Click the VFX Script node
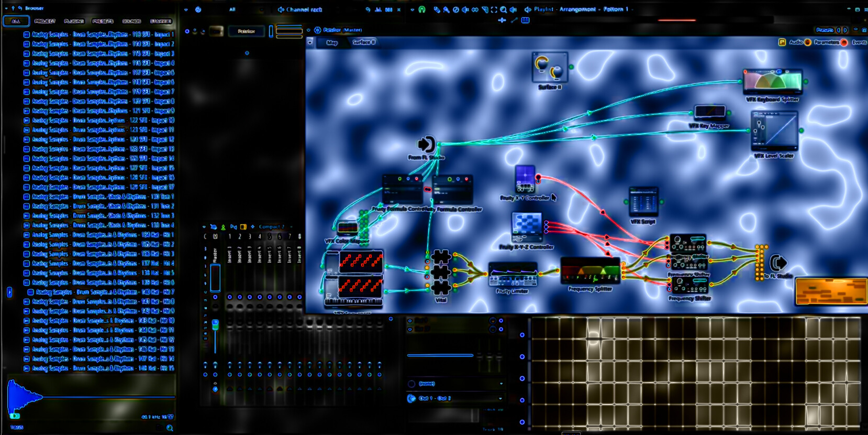Image resolution: width=868 pixels, height=435 pixels. (643, 202)
